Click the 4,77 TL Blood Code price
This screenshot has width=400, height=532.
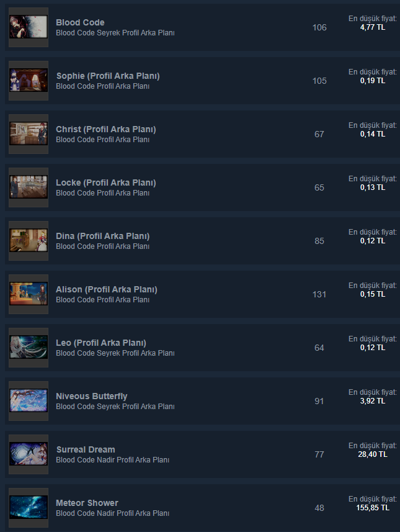pyautogui.click(x=373, y=27)
